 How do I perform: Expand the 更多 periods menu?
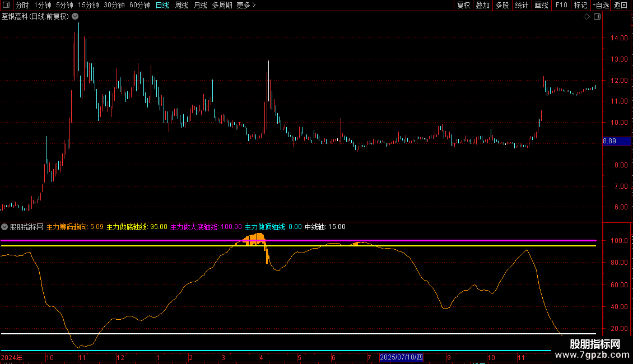coord(246,5)
